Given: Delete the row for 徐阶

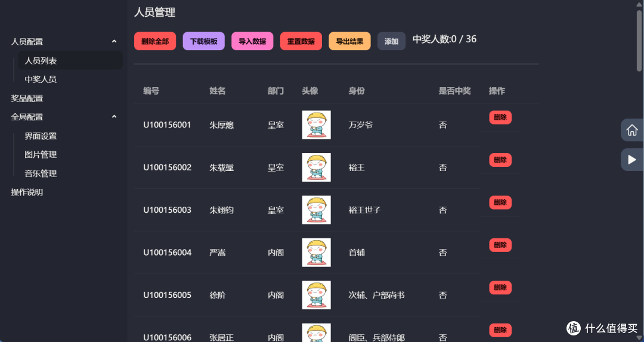Looking at the screenshot, I should (x=500, y=288).
